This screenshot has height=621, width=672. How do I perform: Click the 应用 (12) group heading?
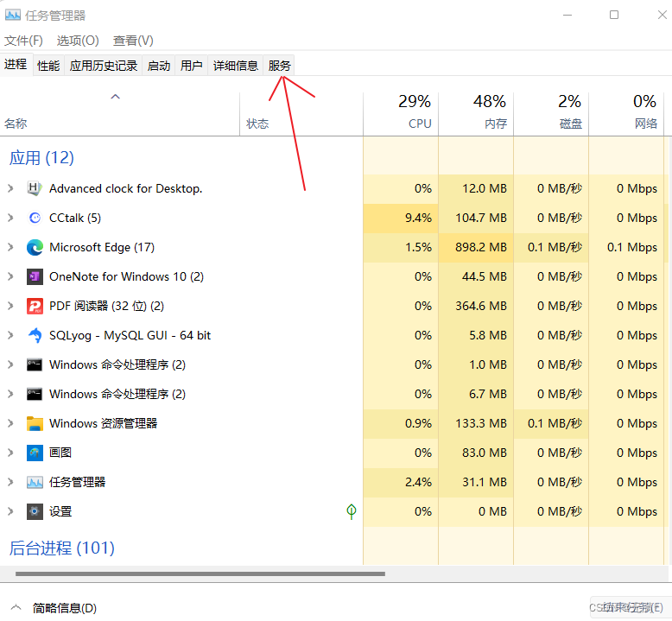(x=41, y=158)
